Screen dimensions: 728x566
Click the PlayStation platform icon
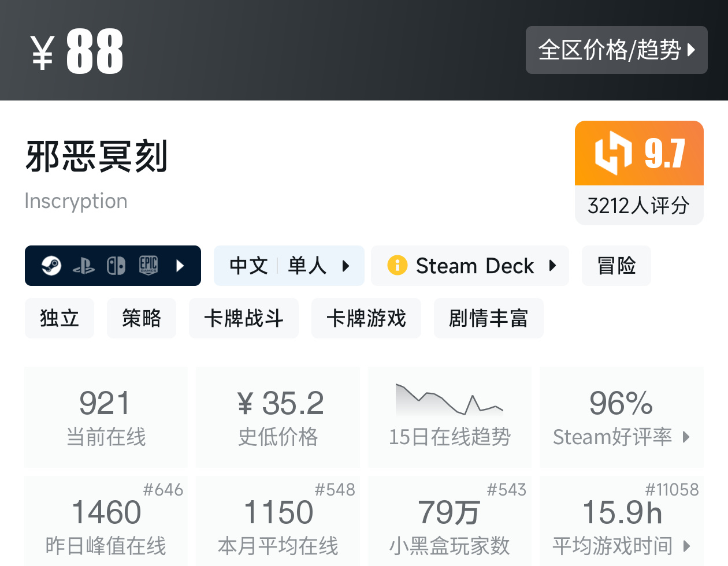coord(84,266)
